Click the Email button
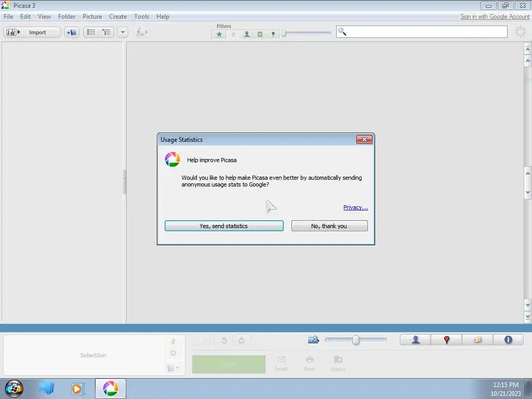The height and width of the screenshot is (399, 532). pos(281,364)
